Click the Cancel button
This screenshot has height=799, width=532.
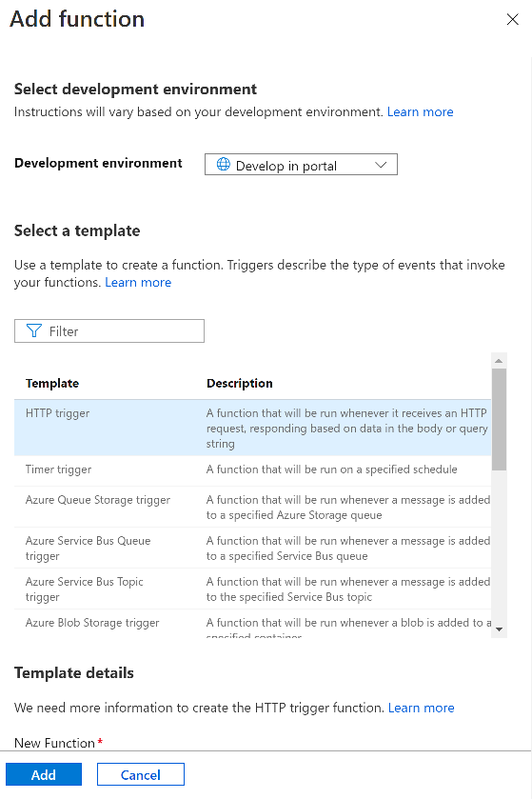[x=141, y=774]
